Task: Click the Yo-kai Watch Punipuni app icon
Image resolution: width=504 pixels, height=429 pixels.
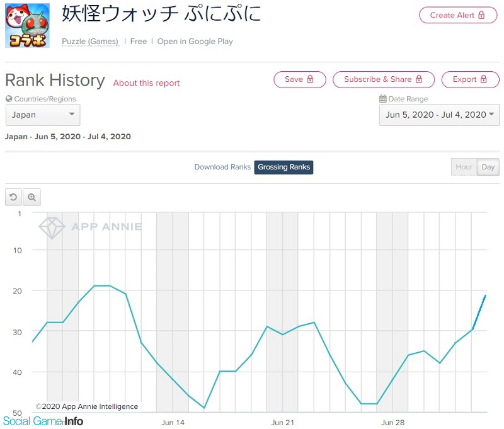Action: pyautogui.click(x=27, y=25)
